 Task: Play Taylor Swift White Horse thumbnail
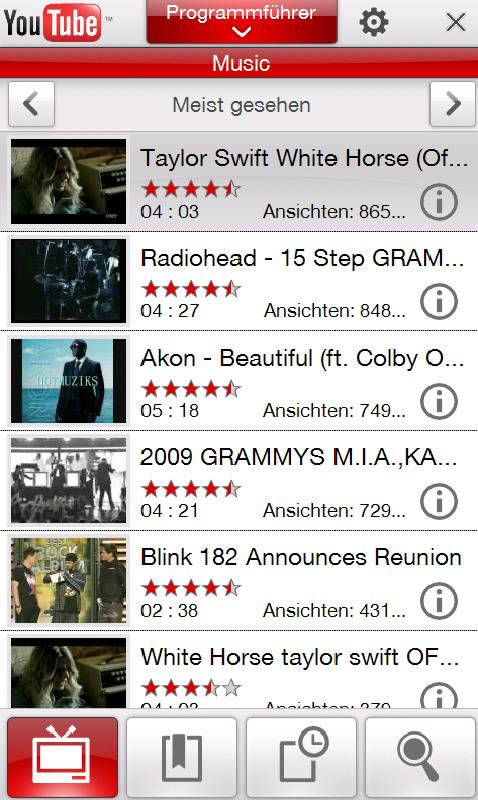coord(68,181)
